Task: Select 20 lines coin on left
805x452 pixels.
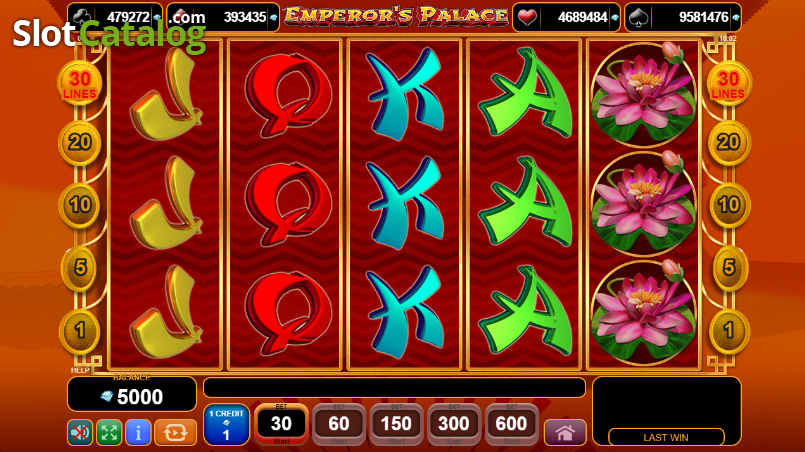Action: tap(80, 143)
